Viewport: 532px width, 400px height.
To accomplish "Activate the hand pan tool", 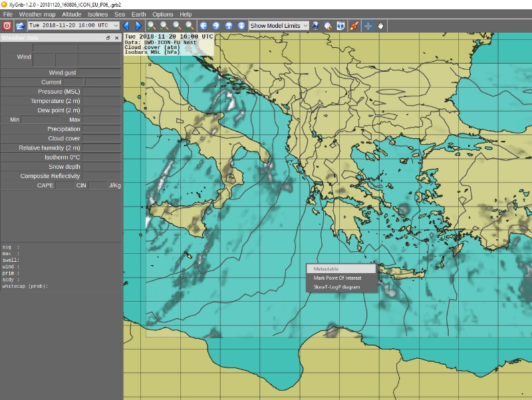I will point(380,26).
